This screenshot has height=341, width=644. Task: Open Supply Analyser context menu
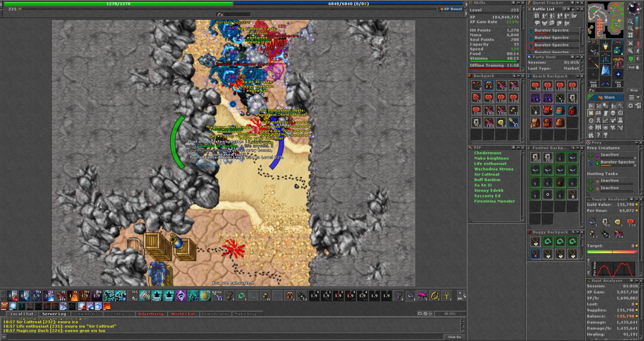pos(632,199)
